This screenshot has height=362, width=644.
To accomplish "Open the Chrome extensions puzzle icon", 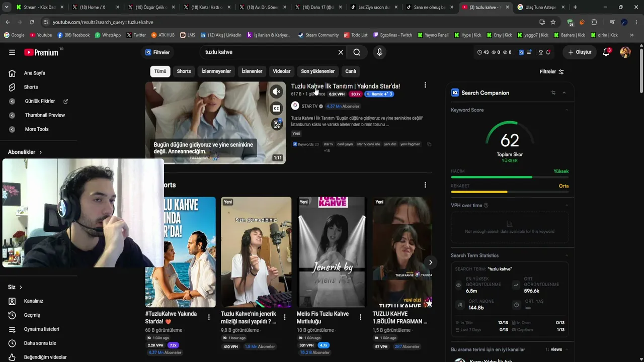I will pos(594,22).
